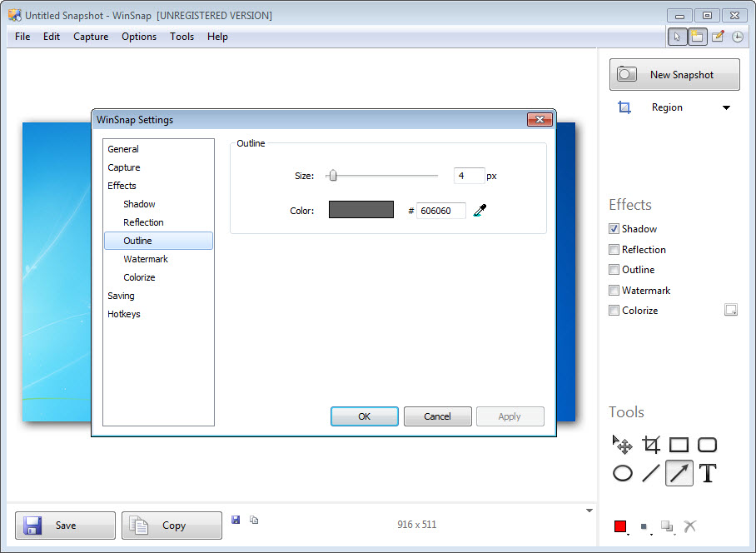Click the small floppy disk quick-save icon

pyautogui.click(x=236, y=520)
